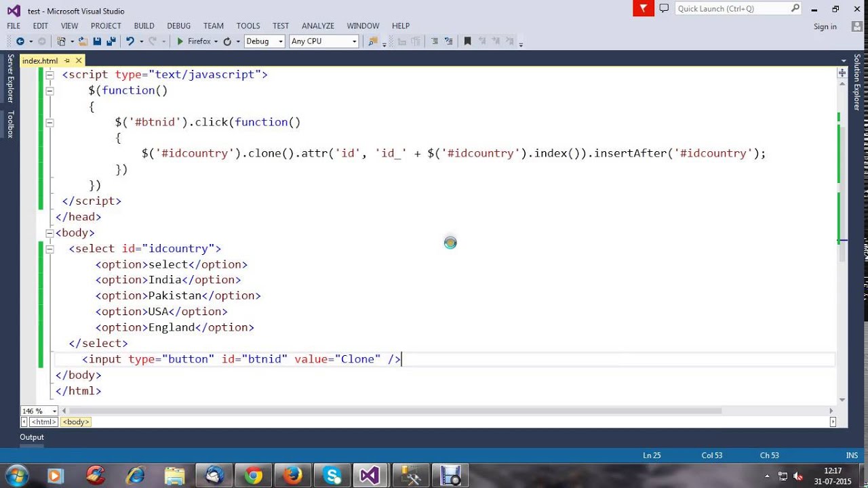The image size is (868, 488).
Task: Collapse the $(function() block
Action: tap(50, 91)
